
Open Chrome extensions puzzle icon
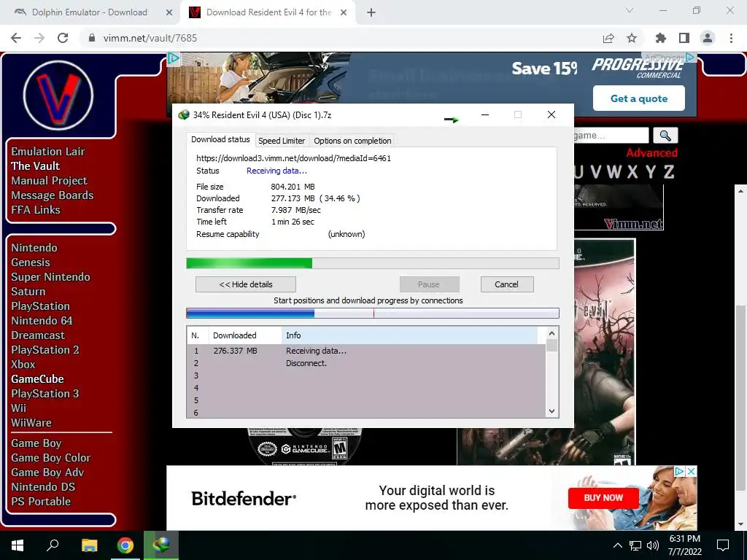[x=661, y=38]
